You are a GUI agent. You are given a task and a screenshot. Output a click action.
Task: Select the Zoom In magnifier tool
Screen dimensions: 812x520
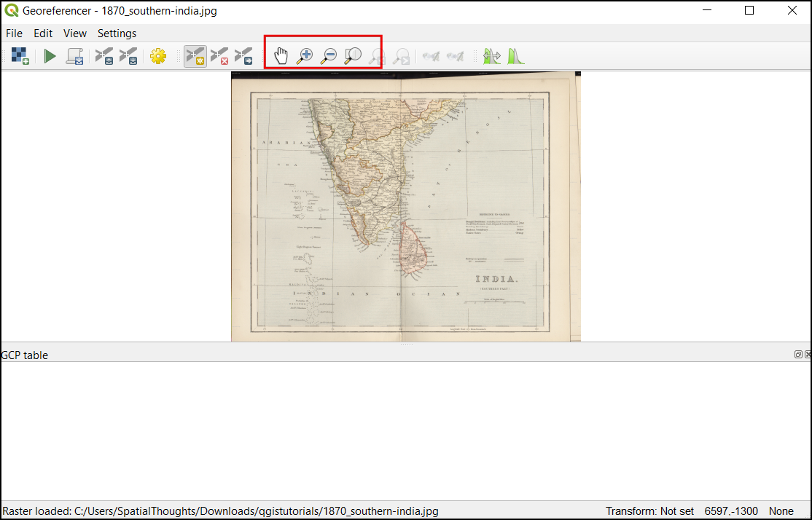305,55
